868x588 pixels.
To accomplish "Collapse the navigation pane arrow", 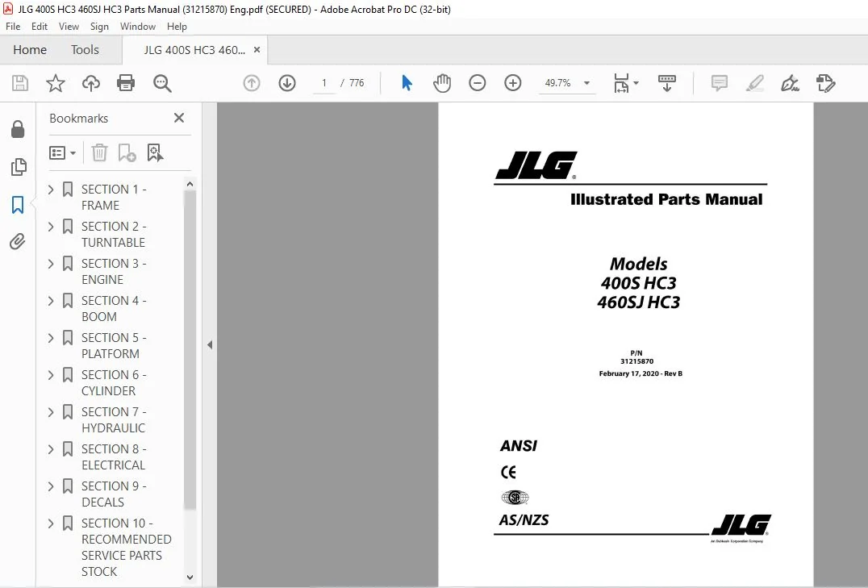I will pos(210,345).
